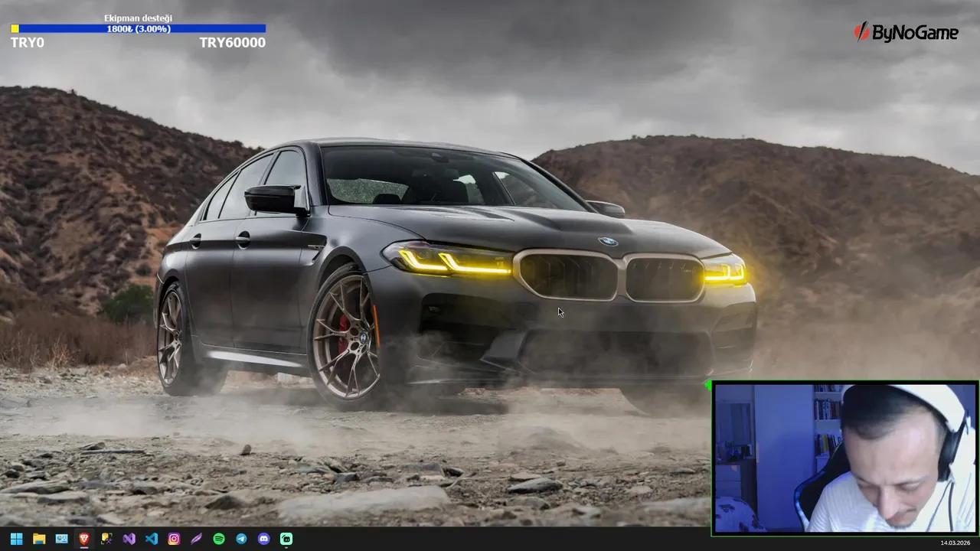Click the yellow marker beside the progress bar
This screenshot has width=980, height=551.
(x=15, y=28)
